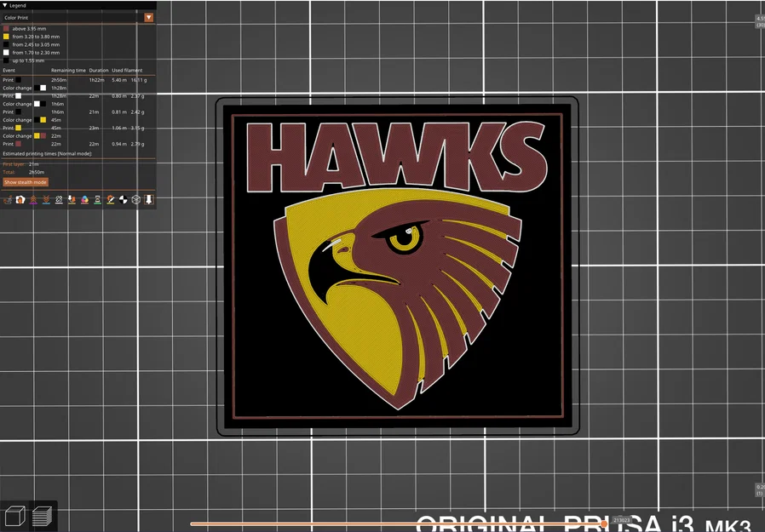Screen dimensions: 765x532
Task: Click the yellow '3.20 to 3.80 mm' swatch
Action: pyautogui.click(x=6, y=37)
